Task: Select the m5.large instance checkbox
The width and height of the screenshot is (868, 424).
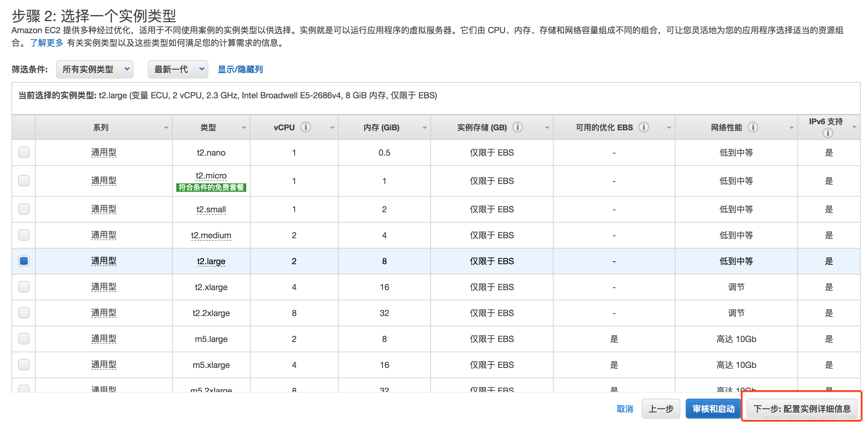Action: 24,338
